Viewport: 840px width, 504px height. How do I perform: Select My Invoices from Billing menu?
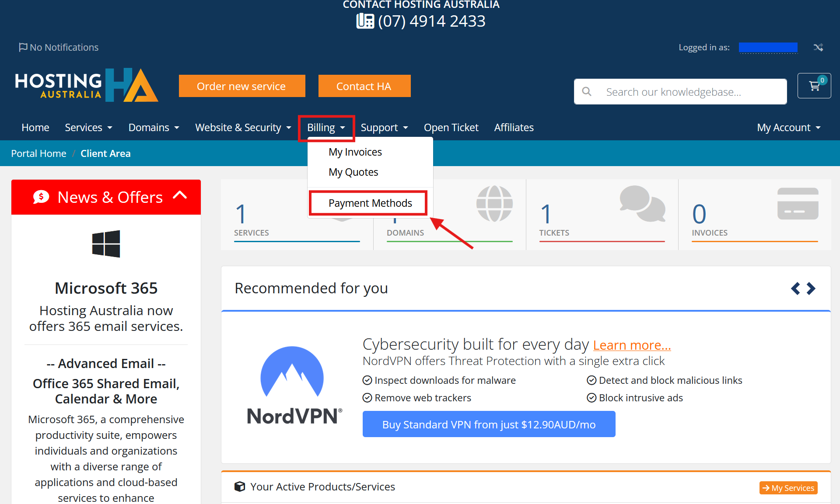click(x=355, y=152)
